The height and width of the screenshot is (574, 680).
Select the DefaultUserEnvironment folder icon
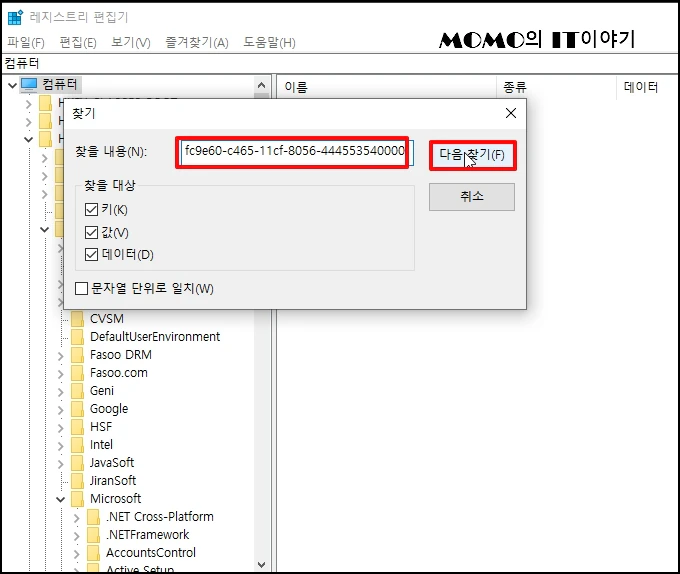(x=78, y=337)
